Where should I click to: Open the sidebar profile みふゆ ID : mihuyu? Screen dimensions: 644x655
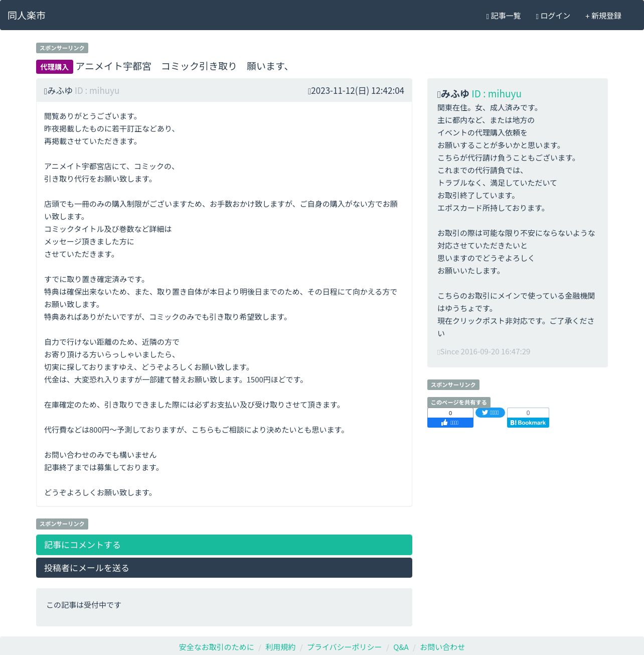[x=479, y=94]
